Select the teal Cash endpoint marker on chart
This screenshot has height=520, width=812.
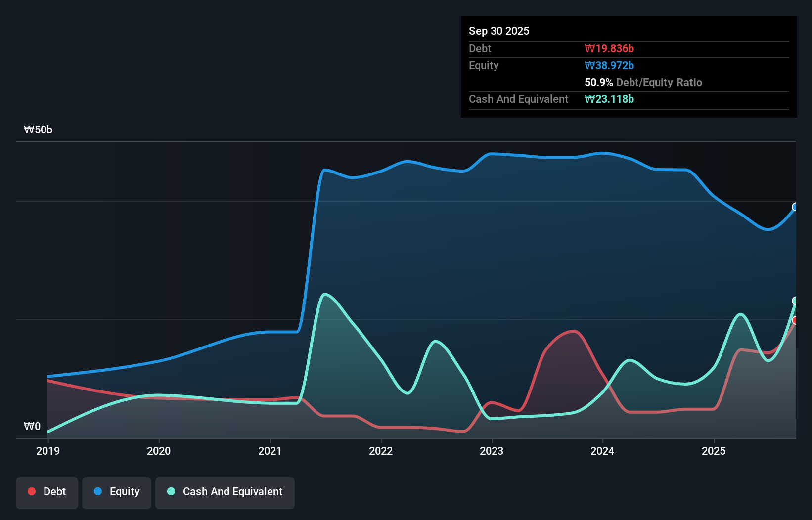795,300
